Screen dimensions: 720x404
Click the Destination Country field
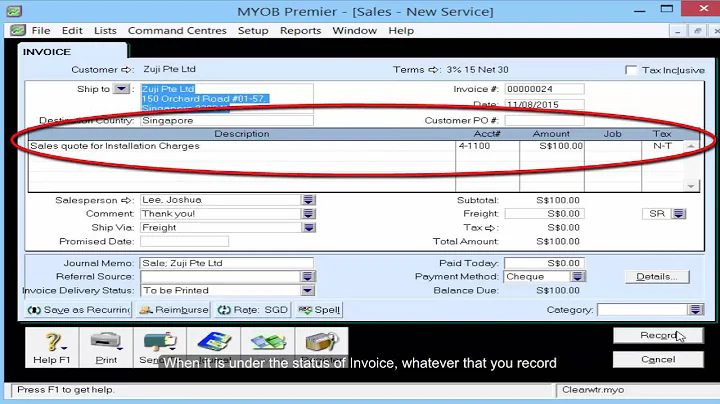pyautogui.click(x=227, y=120)
